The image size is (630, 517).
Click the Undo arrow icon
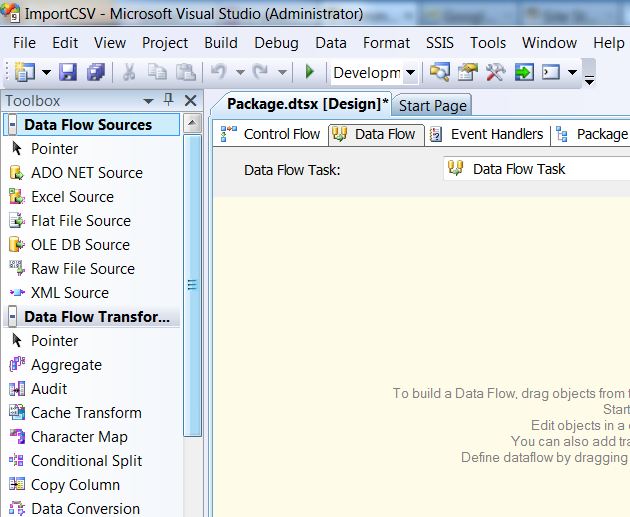coord(219,72)
